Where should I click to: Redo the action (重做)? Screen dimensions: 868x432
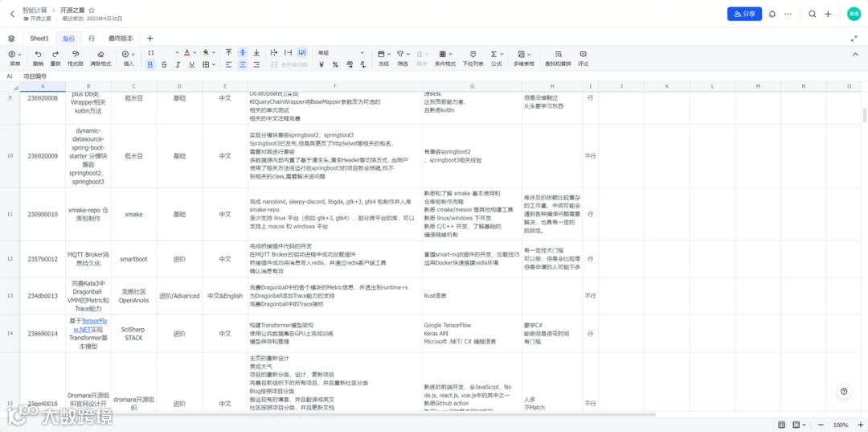tap(55, 58)
